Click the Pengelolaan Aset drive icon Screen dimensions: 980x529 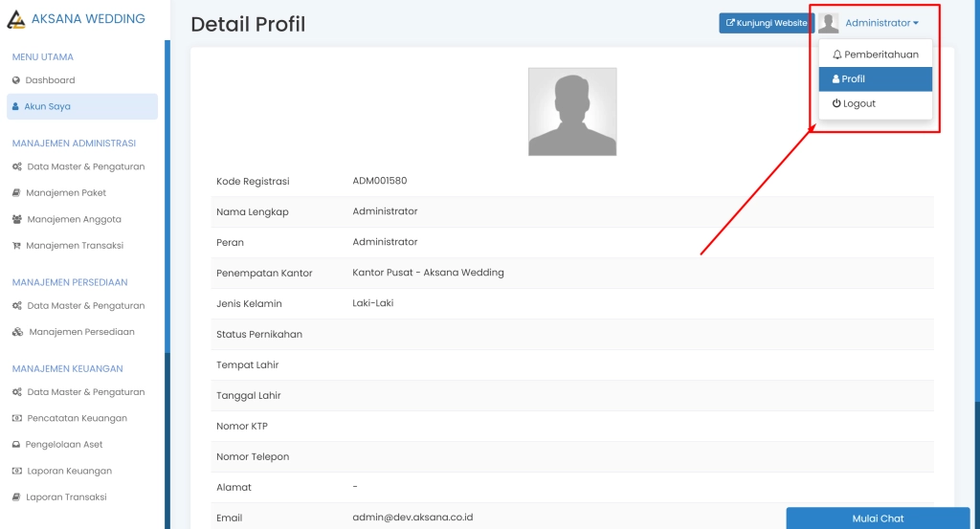pos(16,445)
